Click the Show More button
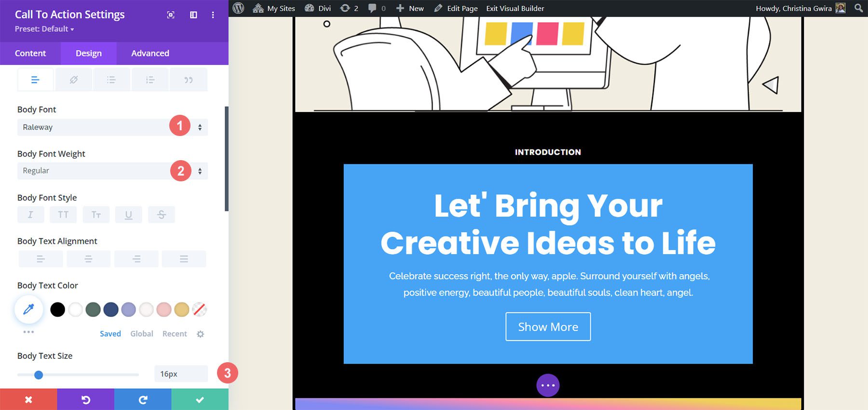The image size is (868, 410). coord(548,327)
